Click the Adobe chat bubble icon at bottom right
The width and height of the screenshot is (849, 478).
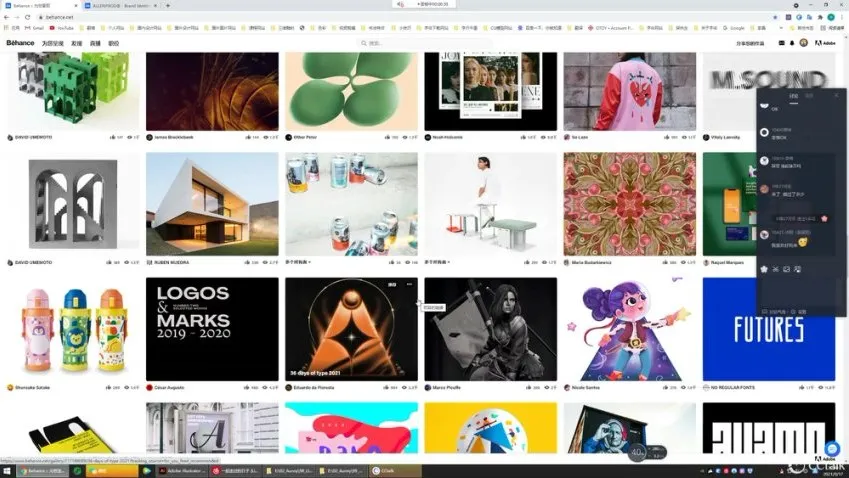[832, 449]
